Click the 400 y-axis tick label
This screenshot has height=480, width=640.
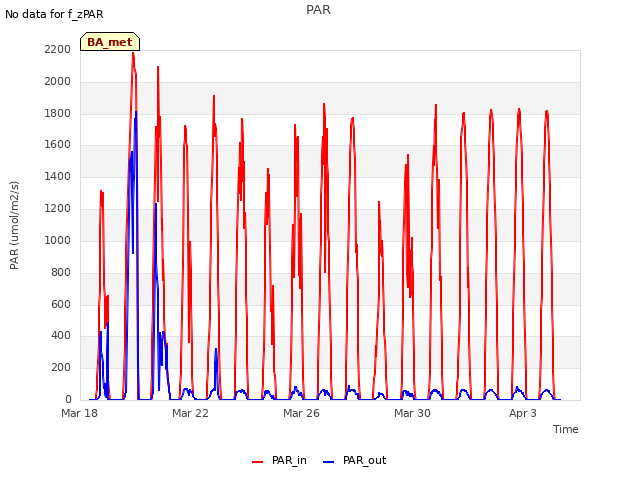[61, 336]
